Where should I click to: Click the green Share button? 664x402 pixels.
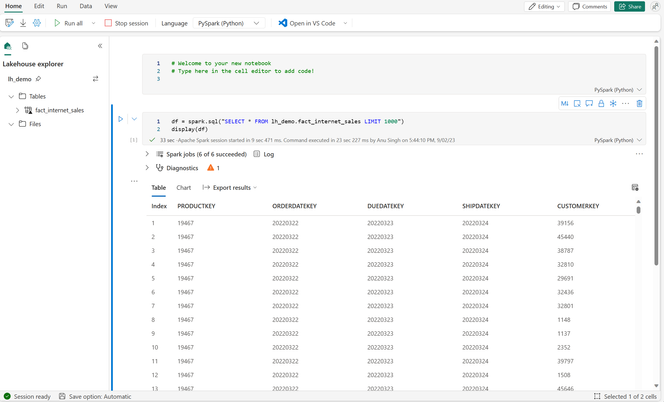630,6
